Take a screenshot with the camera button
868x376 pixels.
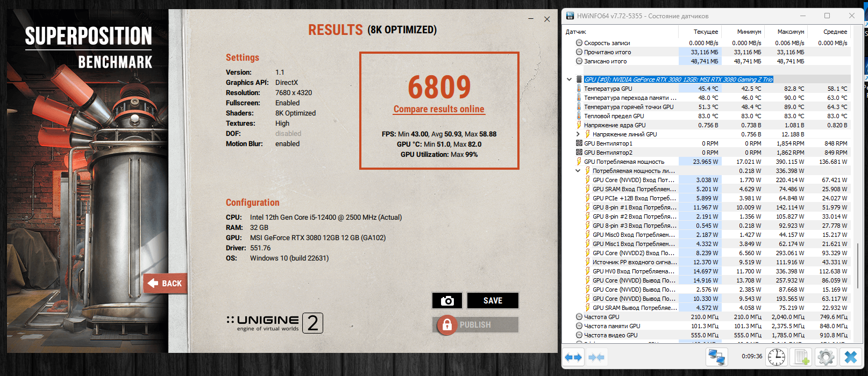point(447,301)
